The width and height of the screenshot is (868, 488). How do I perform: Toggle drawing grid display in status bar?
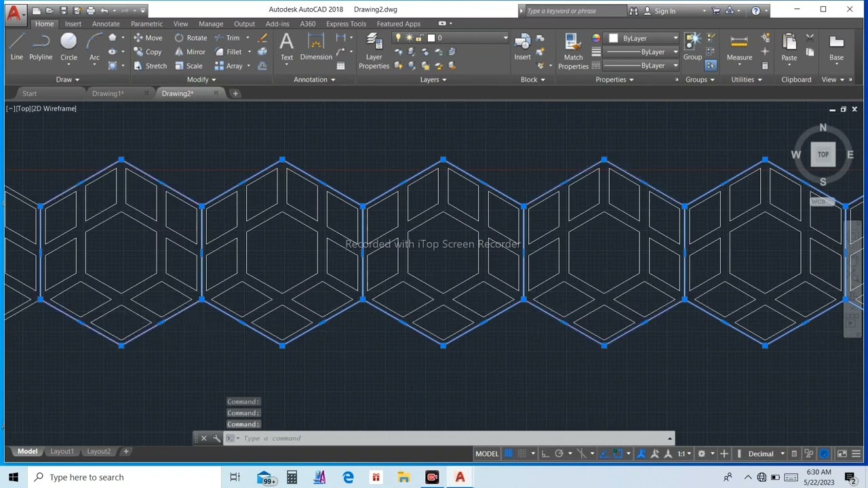(x=509, y=453)
